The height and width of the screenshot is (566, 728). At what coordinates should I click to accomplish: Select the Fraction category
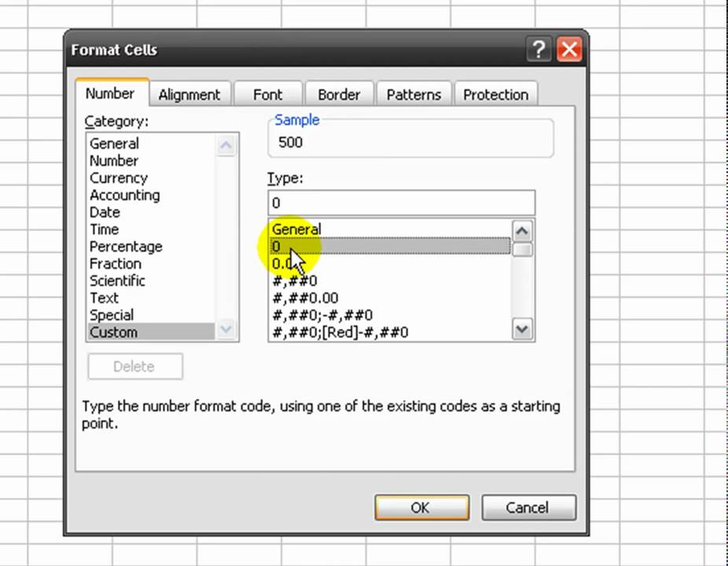pyautogui.click(x=152, y=263)
